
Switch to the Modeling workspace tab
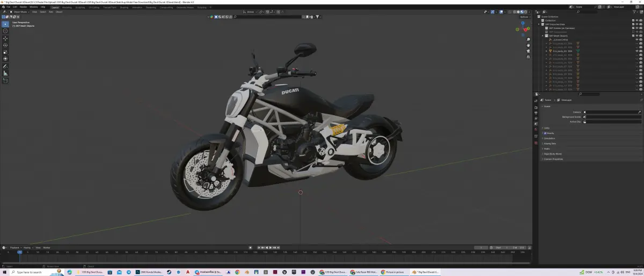point(67,7)
